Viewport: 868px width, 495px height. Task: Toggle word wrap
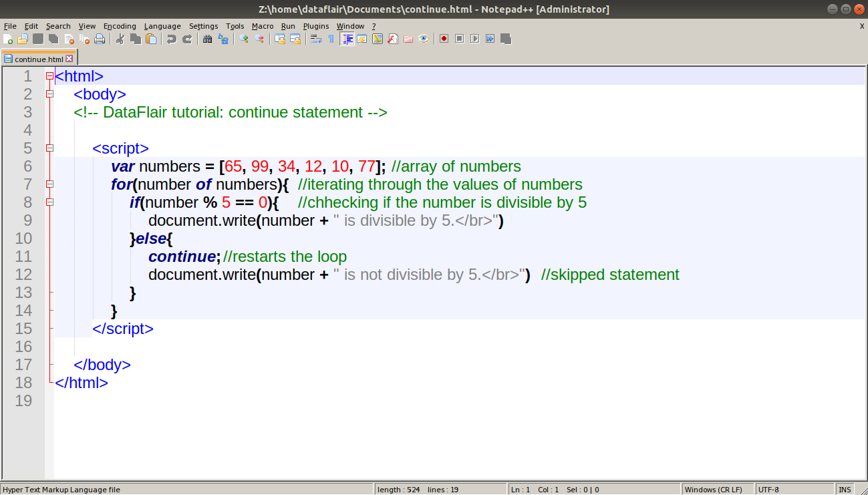[315, 39]
